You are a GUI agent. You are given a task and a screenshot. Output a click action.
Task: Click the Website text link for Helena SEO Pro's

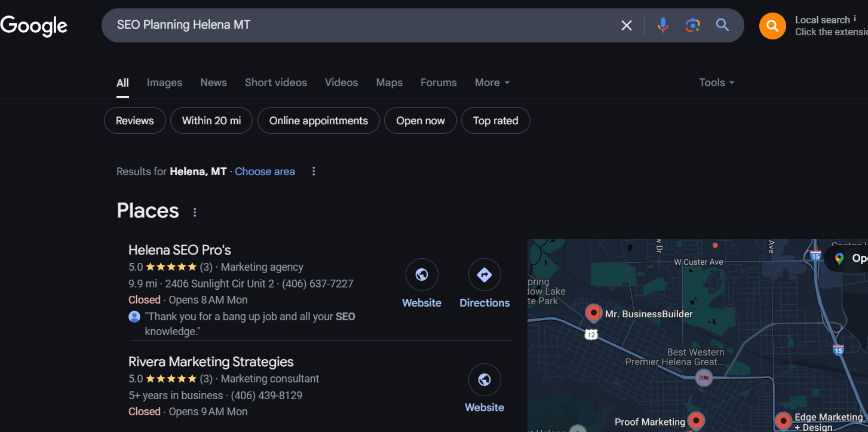422,303
